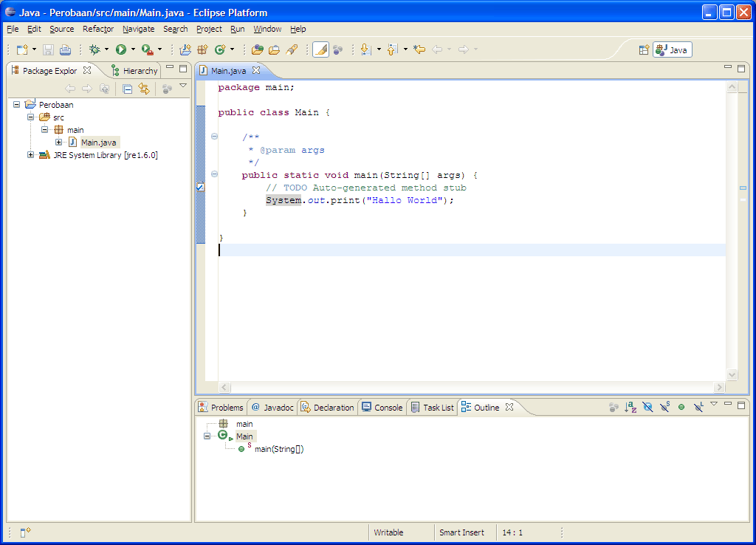Go to Previous Annotation using toolbar icon

[x=393, y=49]
